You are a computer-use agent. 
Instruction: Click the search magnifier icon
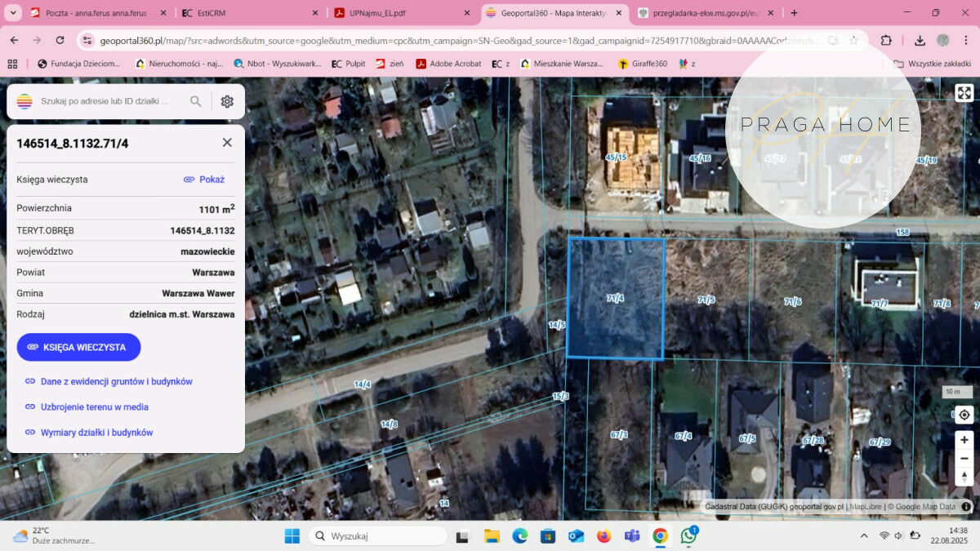coord(196,101)
